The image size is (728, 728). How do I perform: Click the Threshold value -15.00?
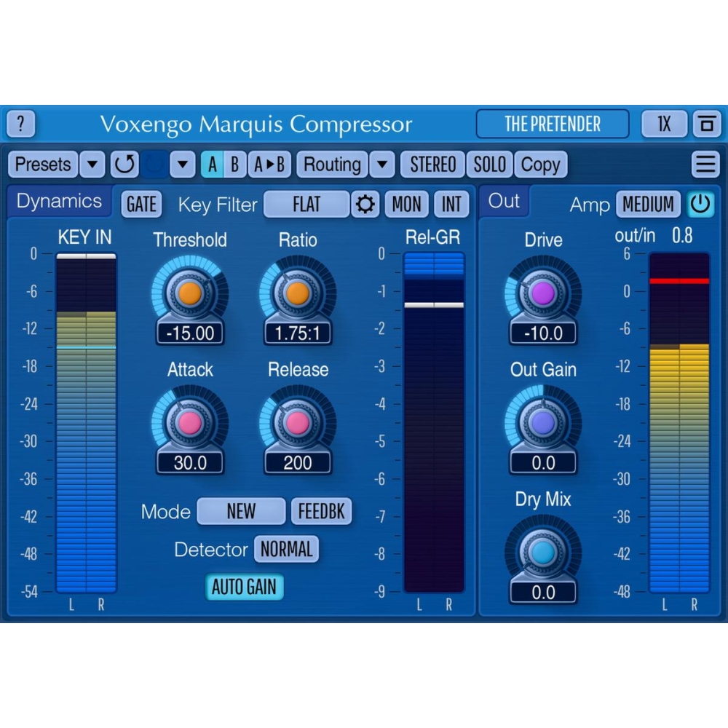[x=190, y=333]
